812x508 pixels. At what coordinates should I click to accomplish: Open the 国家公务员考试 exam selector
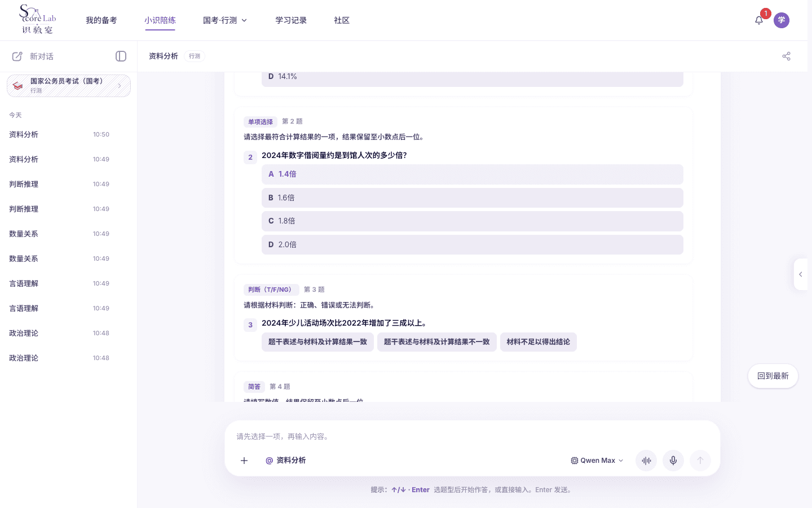(69, 86)
